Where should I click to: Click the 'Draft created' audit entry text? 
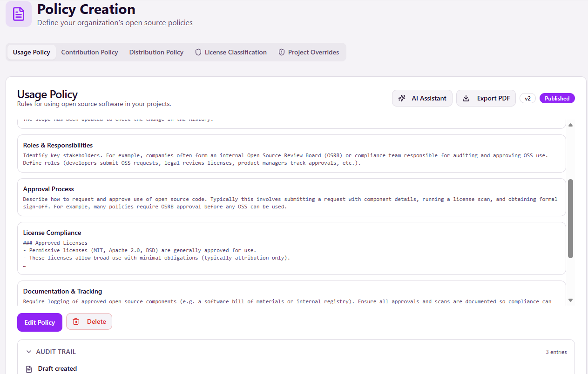coord(57,368)
